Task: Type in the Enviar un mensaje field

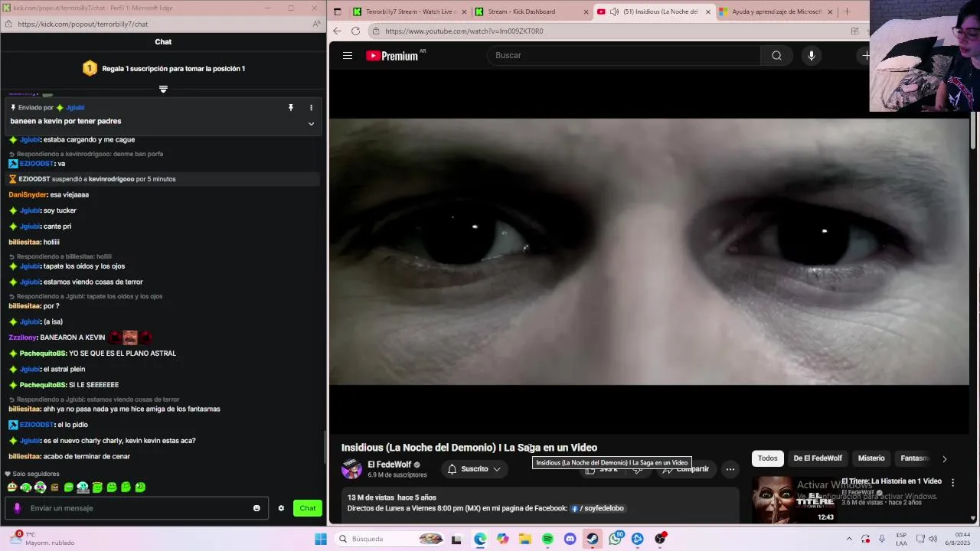Action: pyautogui.click(x=138, y=508)
